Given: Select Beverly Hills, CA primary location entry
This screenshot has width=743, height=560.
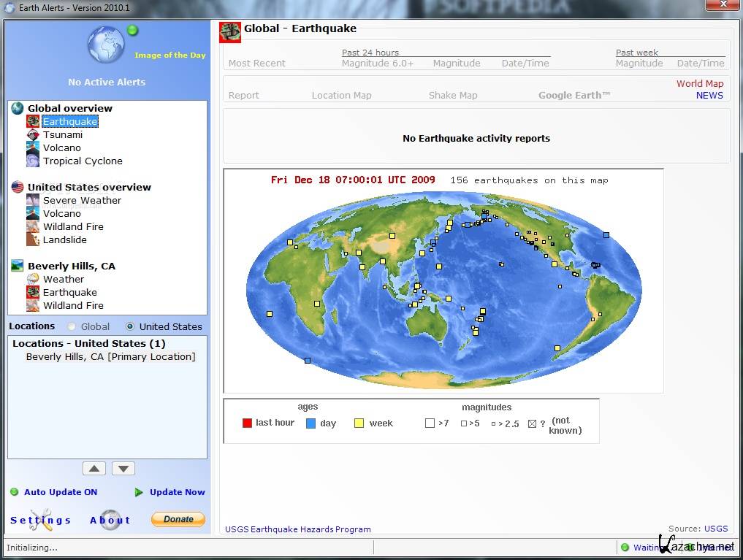Looking at the screenshot, I should [110, 357].
